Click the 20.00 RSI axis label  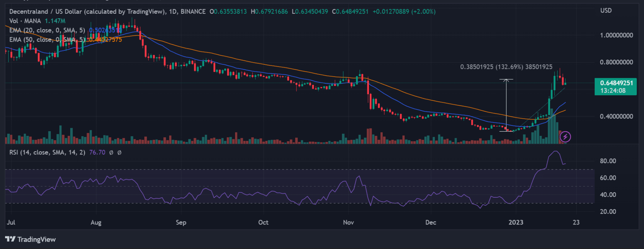click(x=608, y=211)
